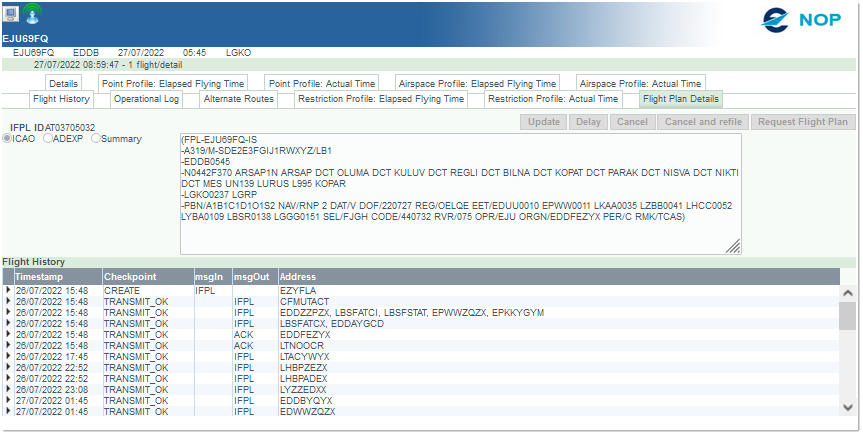Viewport: 863px width, 435px height.
Task: Switch to the Operational Log tab
Action: click(x=146, y=99)
